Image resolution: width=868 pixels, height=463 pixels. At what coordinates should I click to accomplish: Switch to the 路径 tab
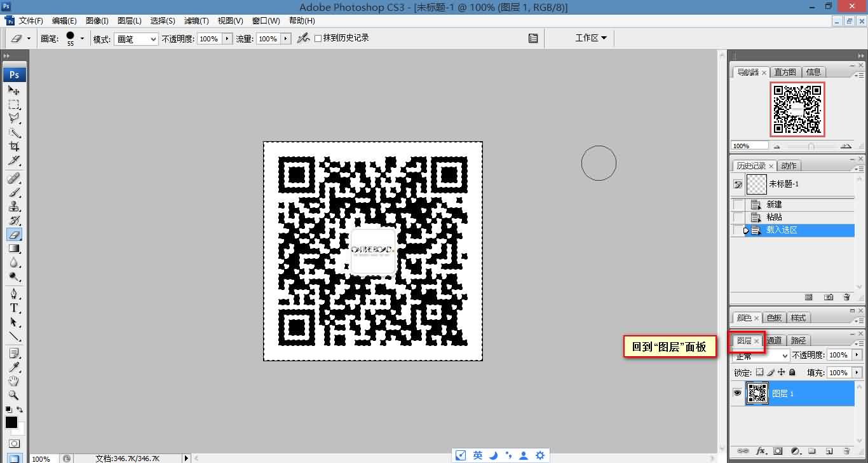click(798, 340)
